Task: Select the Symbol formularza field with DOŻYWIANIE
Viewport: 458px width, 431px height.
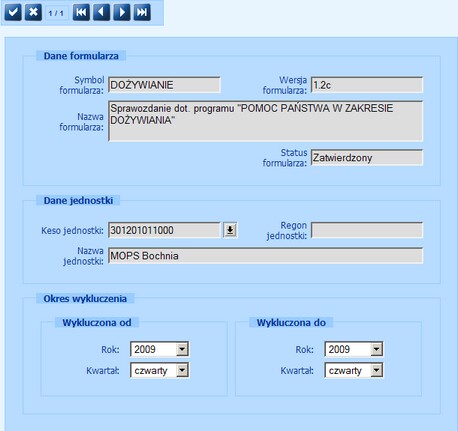Action: tap(164, 85)
